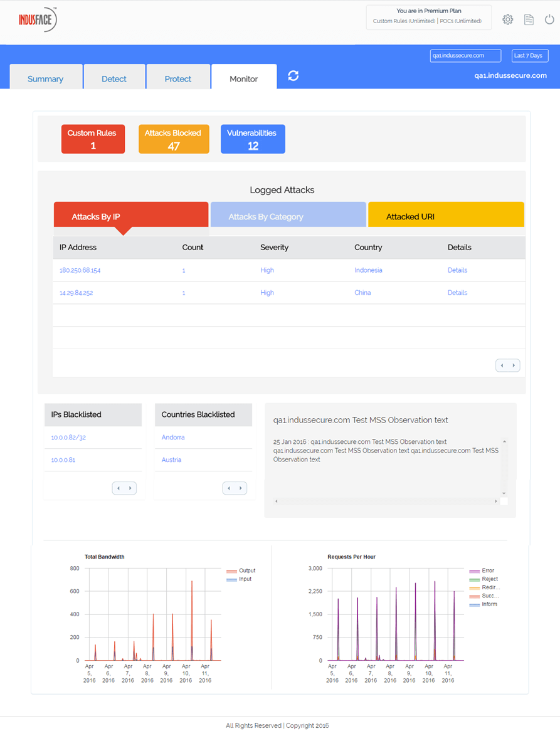The width and height of the screenshot is (560, 736).
Task: Click the Error legend in Requests Per Hour
Action: click(x=482, y=570)
